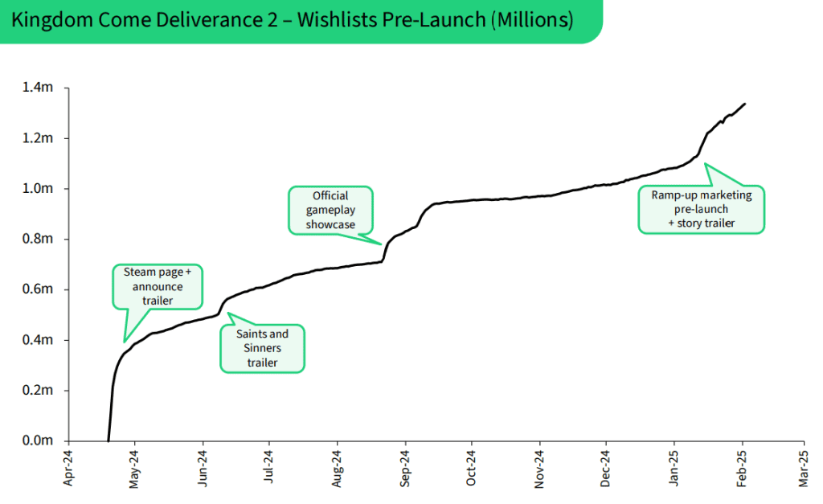Viewport: 823px width, 504px height.
Task: Select the 0.6m y-axis label
Action: pyautogui.click(x=37, y=289)
